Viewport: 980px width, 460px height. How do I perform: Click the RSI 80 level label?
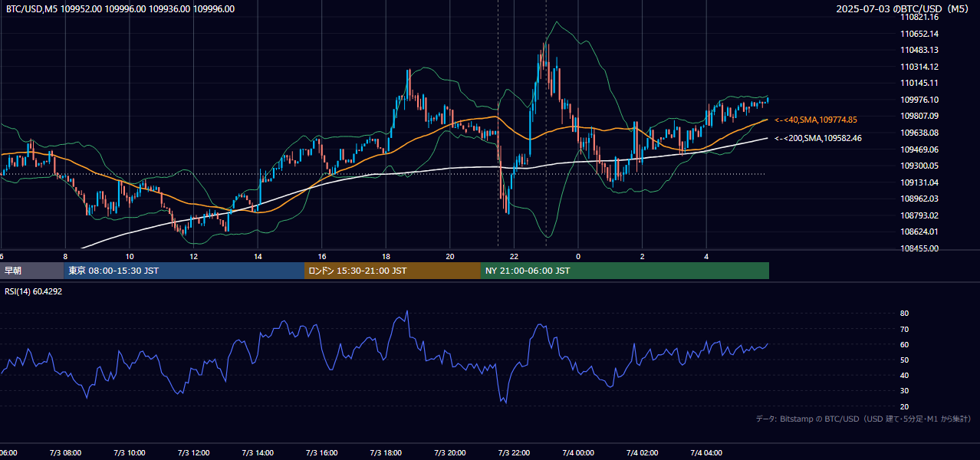[x=904, y=314]
